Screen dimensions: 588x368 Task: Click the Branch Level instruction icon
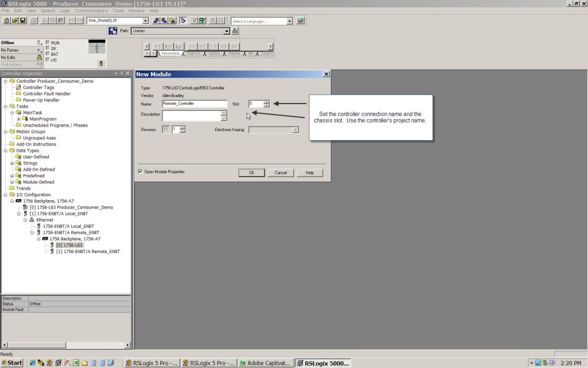[x=179, y=47]
